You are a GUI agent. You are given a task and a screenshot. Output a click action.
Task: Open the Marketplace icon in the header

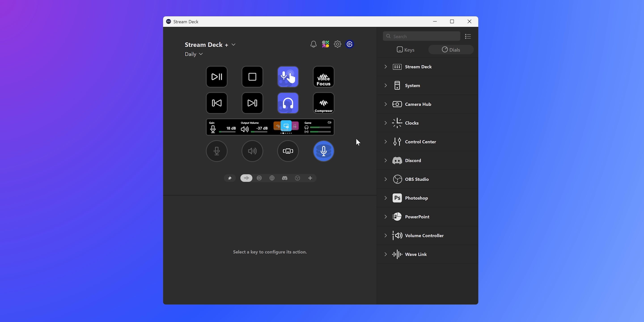click(325, 44)
